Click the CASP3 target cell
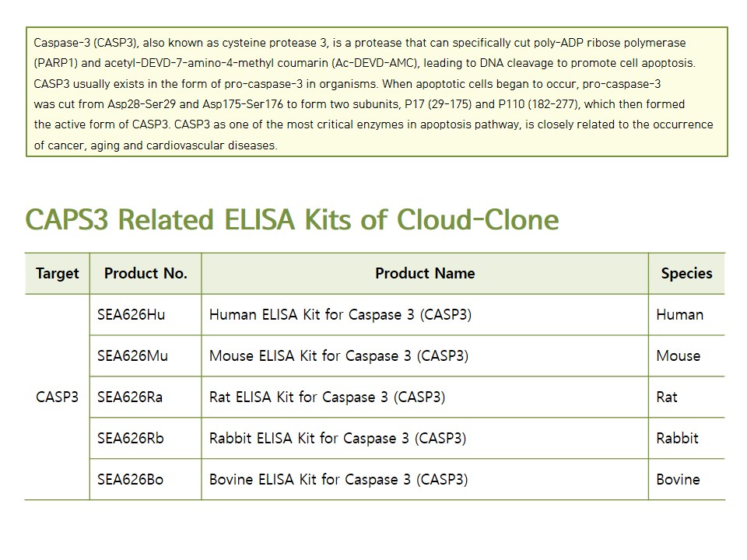This screenshot has width=747, height=560. pos(58,397)
